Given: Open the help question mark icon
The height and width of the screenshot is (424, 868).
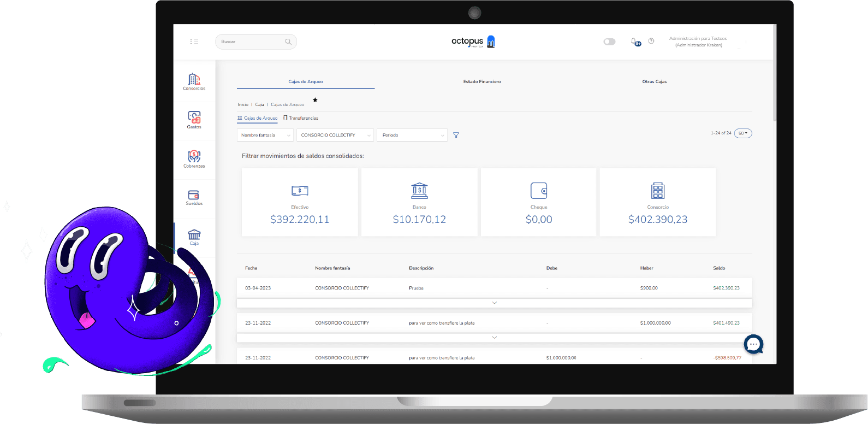Looking at the screenshot, I should pos(651,41).
